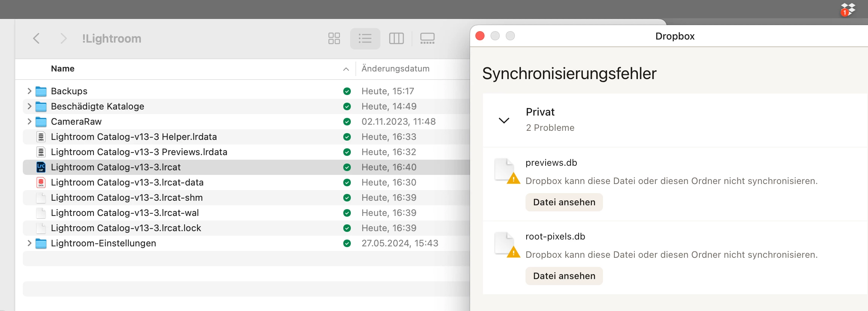The width and height of the screenshot is (868, 311).
Task: Select the lrcat-wal file icon
Action: click(x=41, y=213)
